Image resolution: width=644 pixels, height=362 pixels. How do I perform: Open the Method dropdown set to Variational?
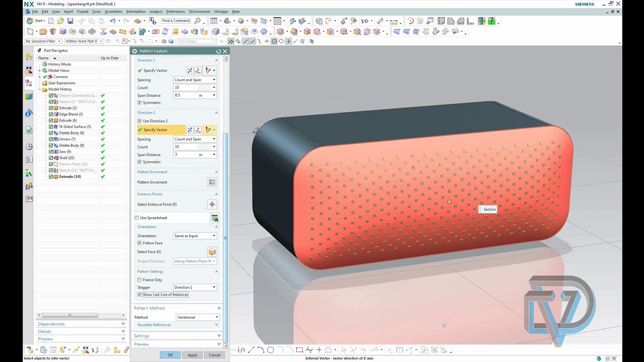pyautogui.click(x=198, y=317)
